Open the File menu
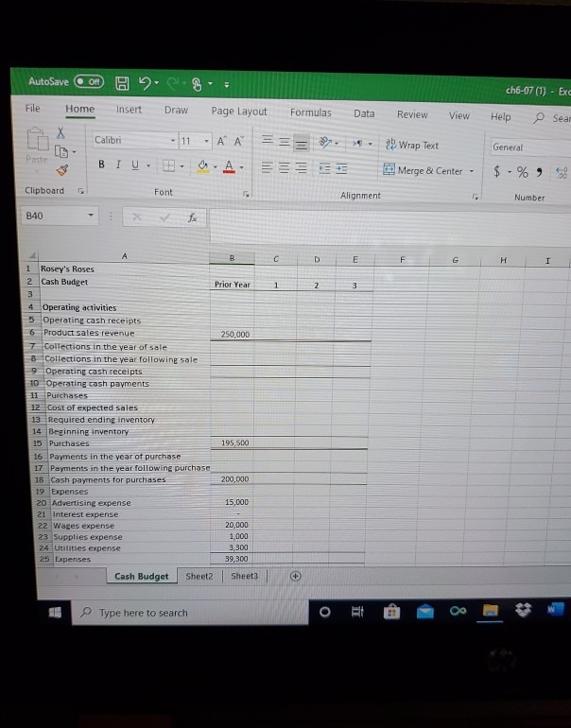 point(32,108)
